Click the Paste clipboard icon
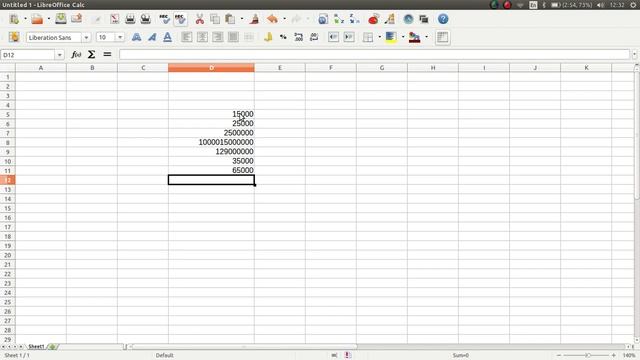The height and width of the screenshot is (360, 640). tap(230, 19)
